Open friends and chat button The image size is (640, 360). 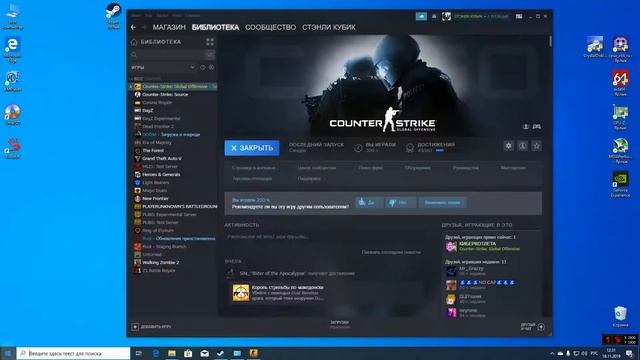click(532, 327)
